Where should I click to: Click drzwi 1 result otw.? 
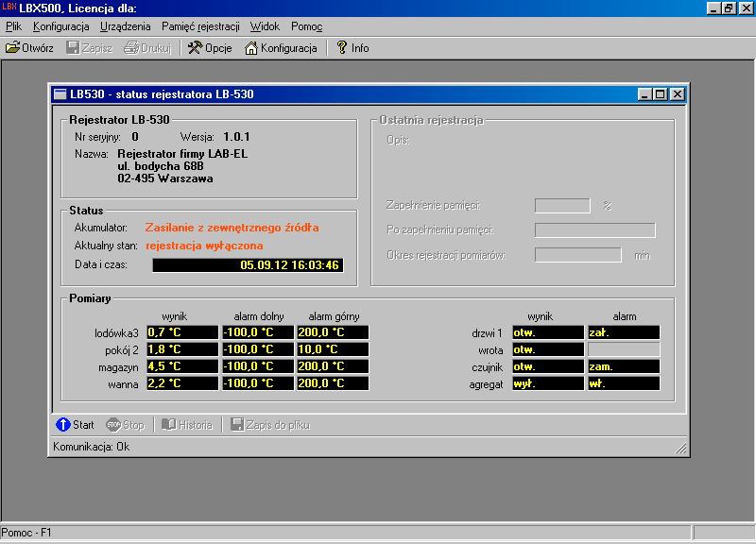coord(548,332)
